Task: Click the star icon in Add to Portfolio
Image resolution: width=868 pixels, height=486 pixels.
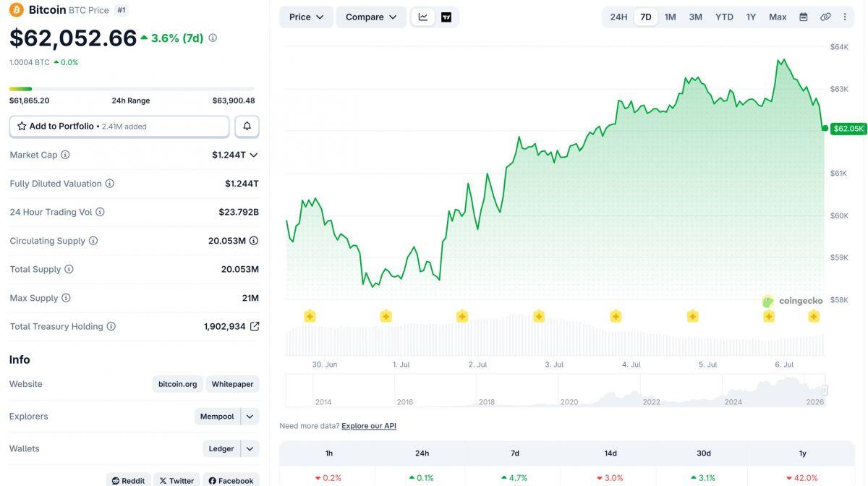Action: [22, 126]
